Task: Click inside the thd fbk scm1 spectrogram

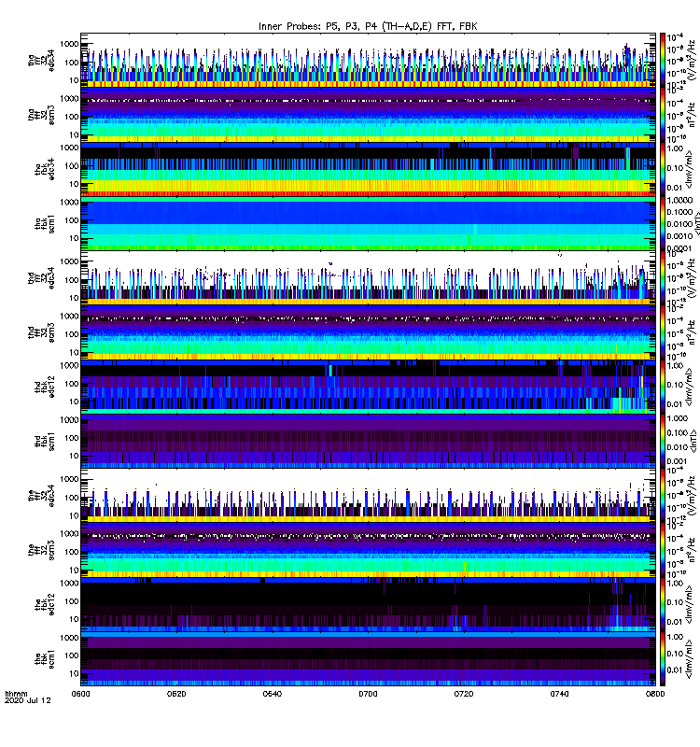Action: 368,441
